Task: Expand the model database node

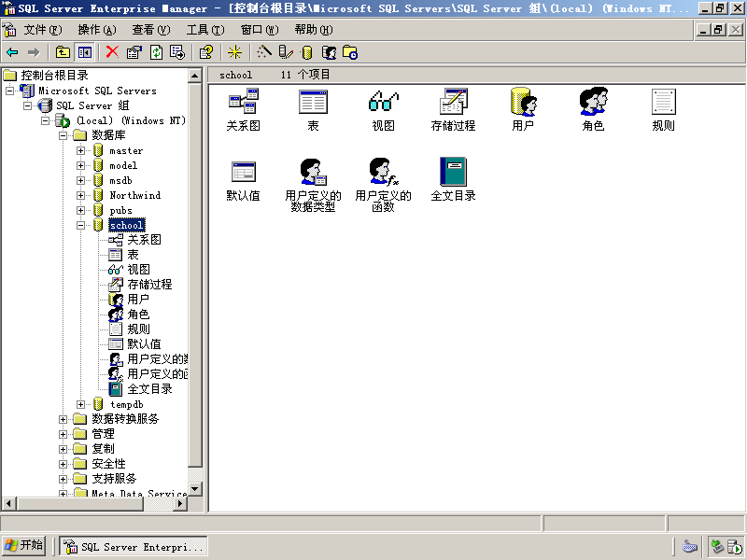Action: (81, 166)
